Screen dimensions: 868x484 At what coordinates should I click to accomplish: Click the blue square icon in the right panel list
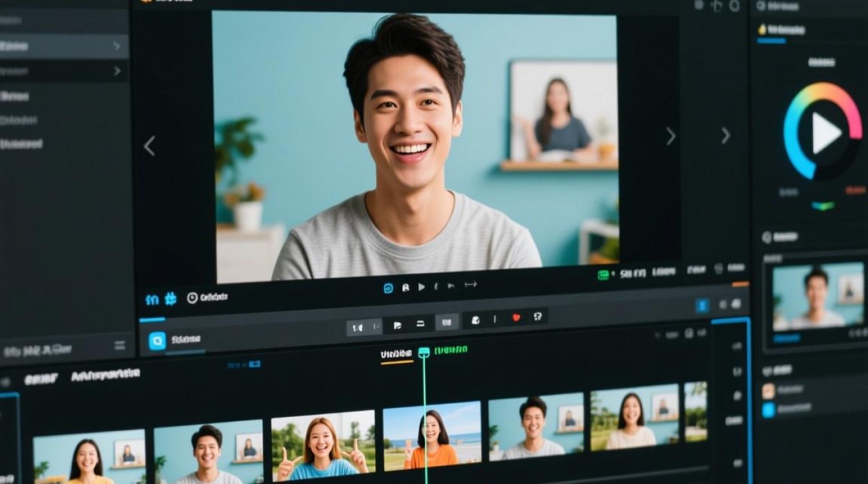click(768, 410)
